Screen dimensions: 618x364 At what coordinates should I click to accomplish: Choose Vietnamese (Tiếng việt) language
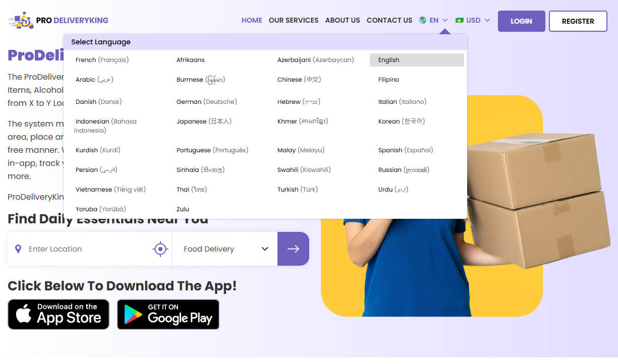110,190
